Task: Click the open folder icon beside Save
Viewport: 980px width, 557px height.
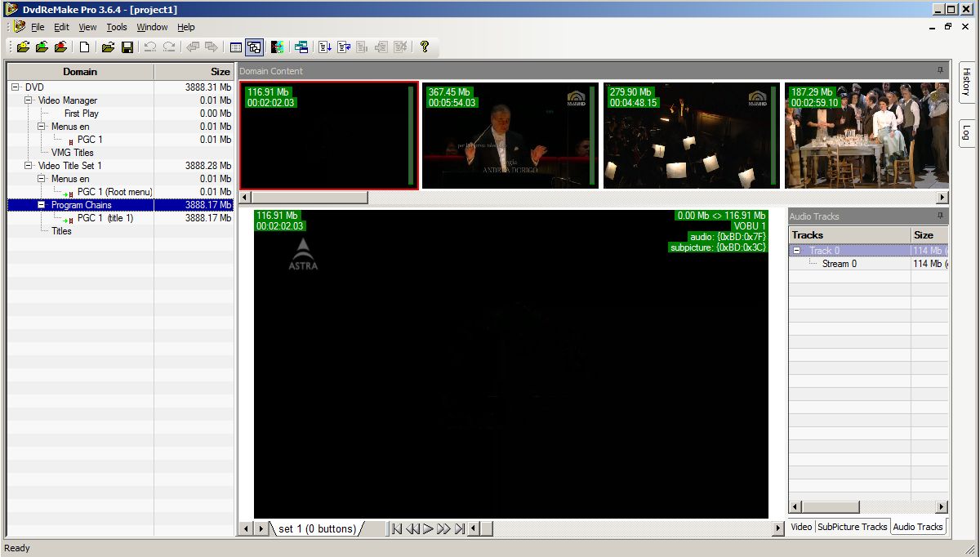Action: tap(107, 47)
